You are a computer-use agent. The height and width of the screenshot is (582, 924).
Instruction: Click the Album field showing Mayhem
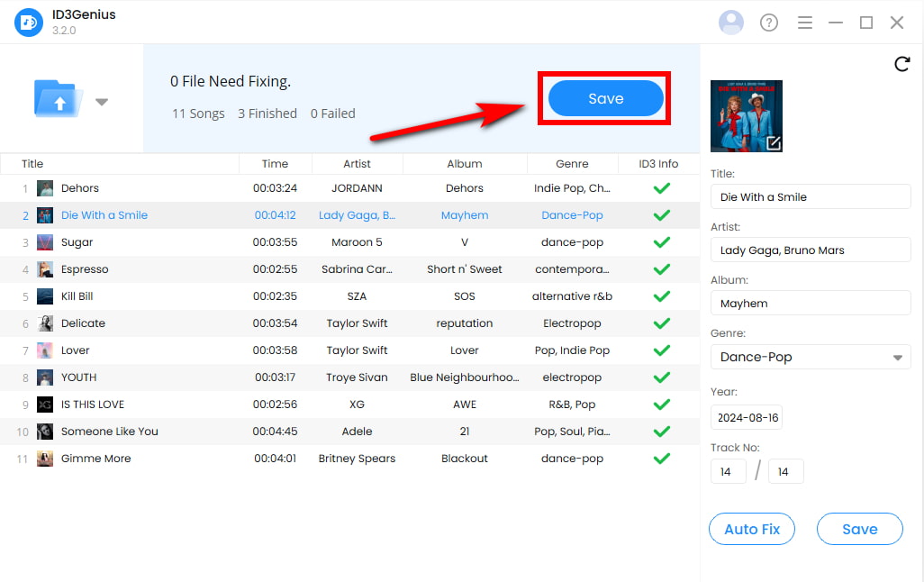[x=811, y=303]
